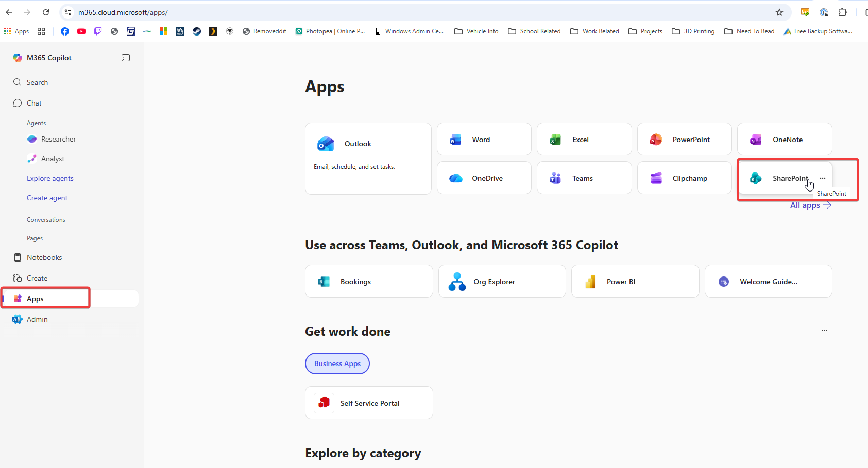The height and width of the screenshot is (468, 868).
Task: Open the Clipchamp app tile
Action: pyautogui.click(x=684, y=178)
